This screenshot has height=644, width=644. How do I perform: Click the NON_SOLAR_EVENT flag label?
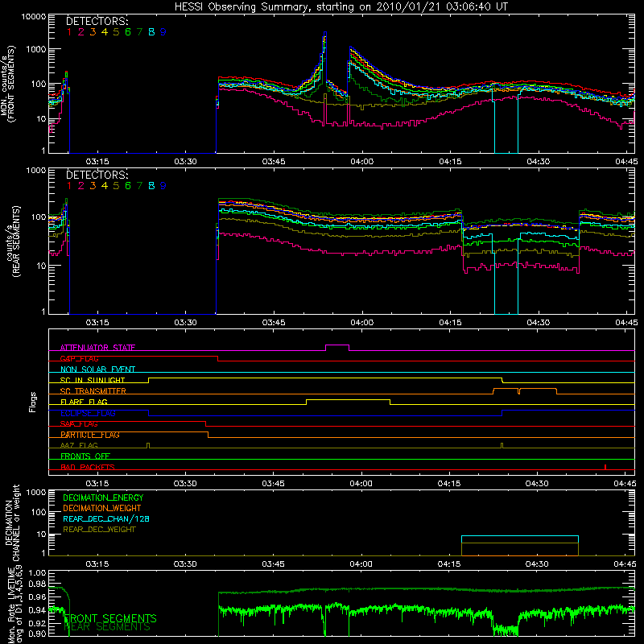(97, 369)
